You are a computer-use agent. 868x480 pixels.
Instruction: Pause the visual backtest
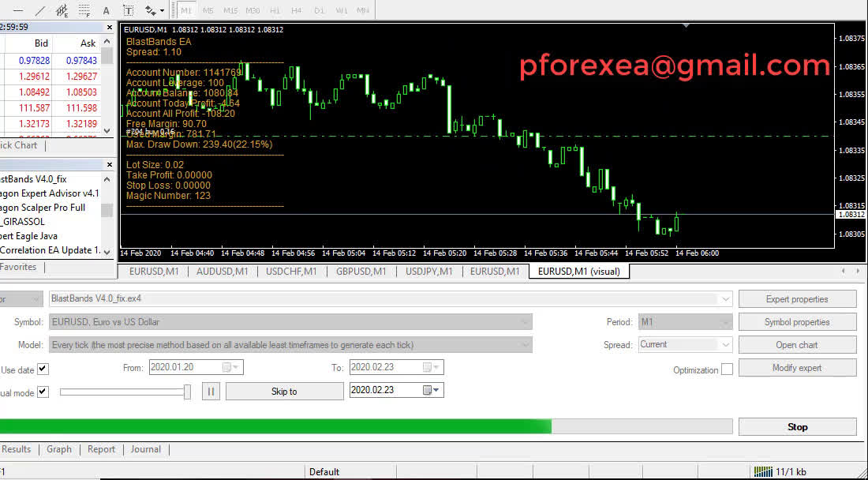210,391
